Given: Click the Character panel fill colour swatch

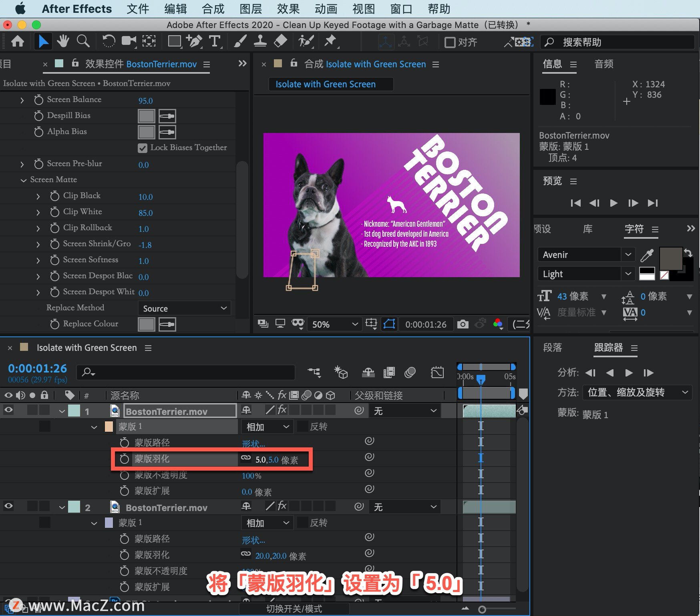Looking at the screenshot, I should [671, 259].
